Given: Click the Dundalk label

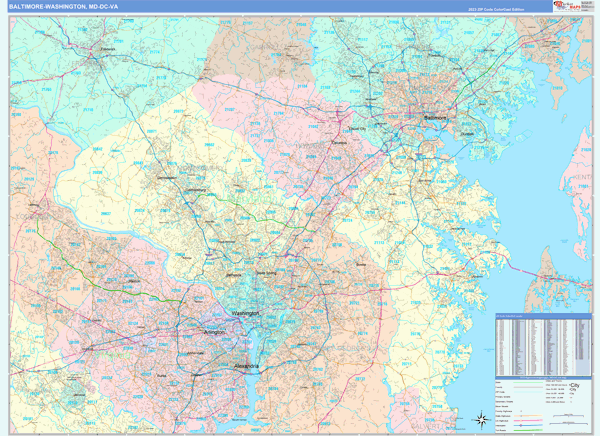Looking at the screenshot, I should pyautogui.click(x=467, y=134).
